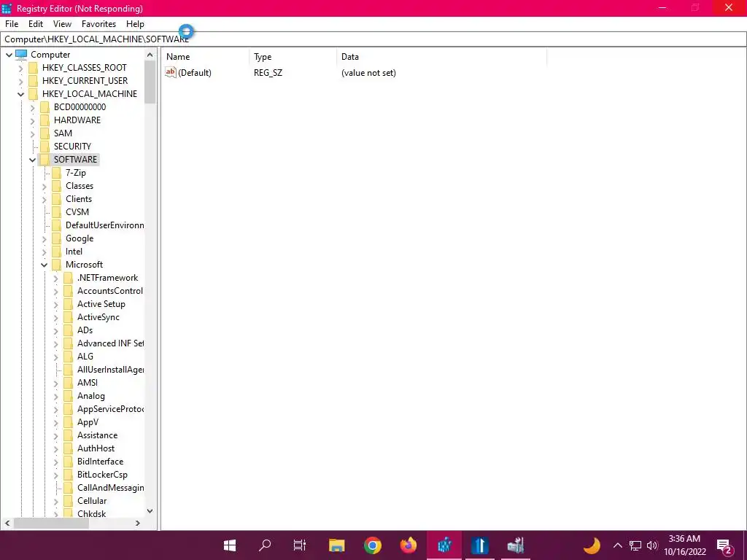Collapse HKEY_LOCAL_MACHINE chevron
This screenshot has height=560, width=747.
(x=20, y=94)
